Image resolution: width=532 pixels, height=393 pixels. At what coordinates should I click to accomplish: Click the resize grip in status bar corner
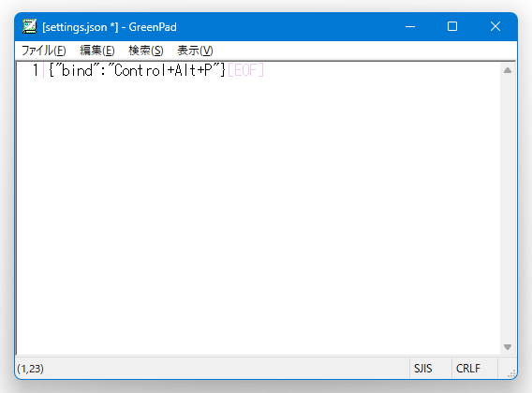510,373
